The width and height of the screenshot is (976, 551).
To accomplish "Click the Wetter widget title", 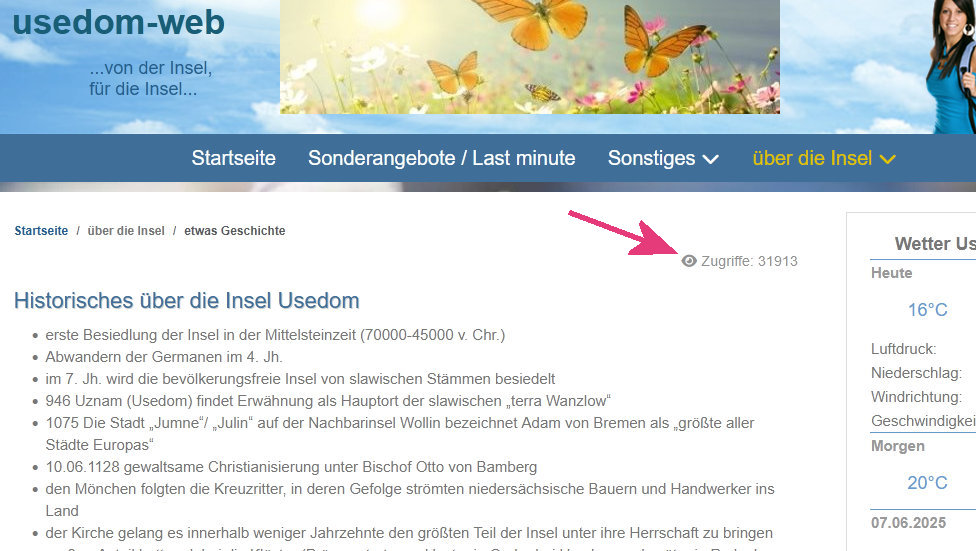I will (935, 243).
